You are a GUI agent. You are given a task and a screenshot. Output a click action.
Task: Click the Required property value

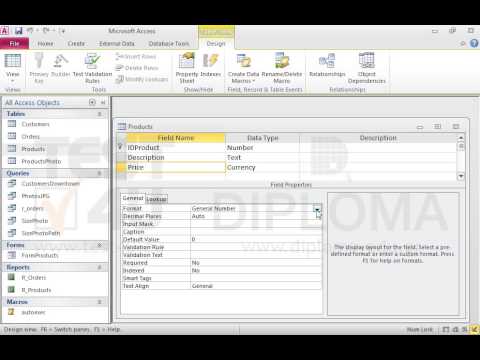[256, 263]
